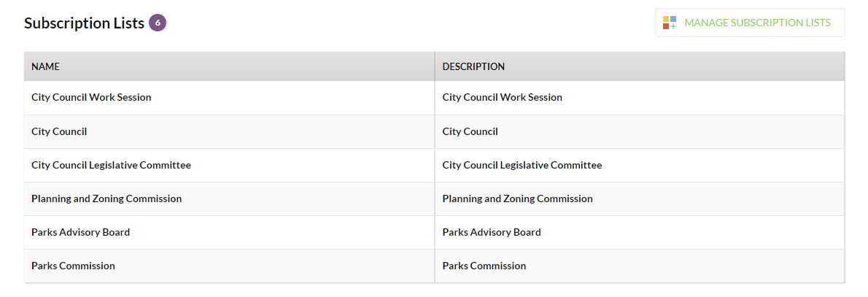Click the Subscription Lists heading

point(84,23)
